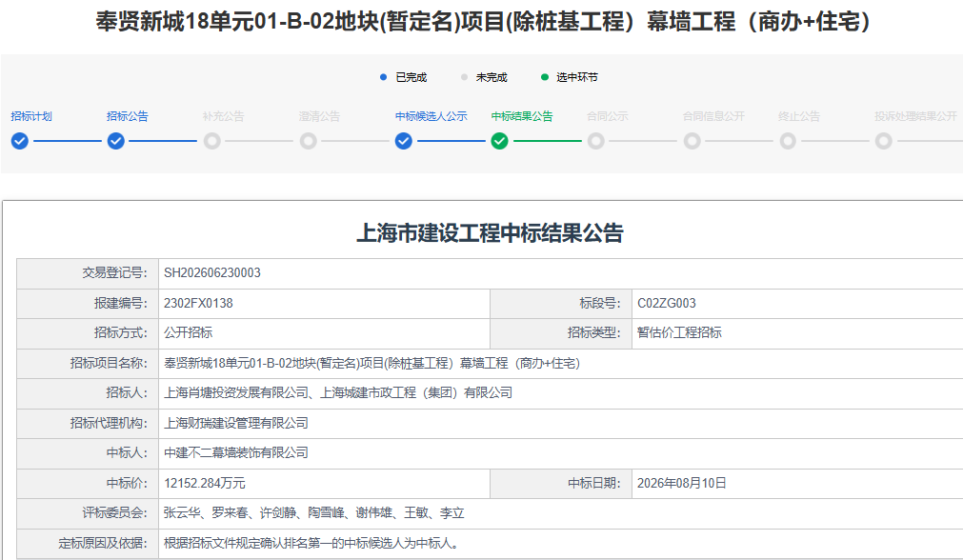Click the 招标计划 checkmark step icon
Viewport: 963px width, 560px height.
click(x=20, y=141)
